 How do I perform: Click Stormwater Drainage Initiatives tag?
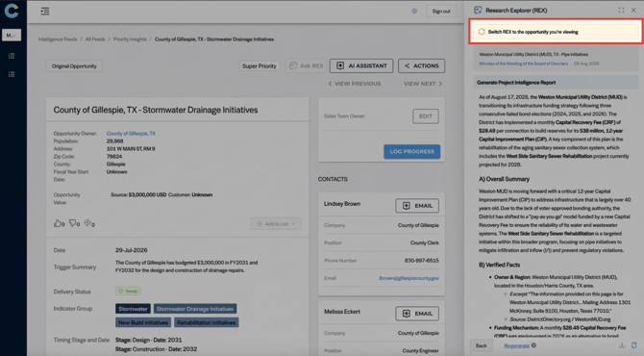pyautogui.click(x=195, y=309)
